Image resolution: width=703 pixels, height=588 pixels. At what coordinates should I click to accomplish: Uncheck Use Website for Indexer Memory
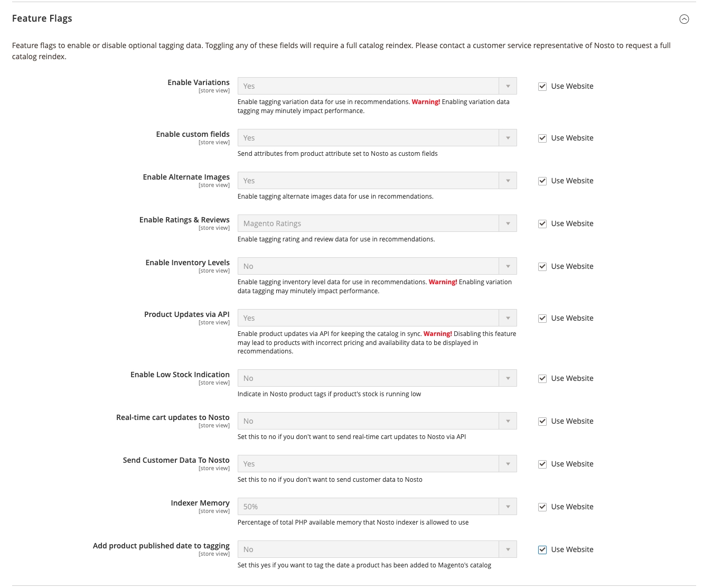click(x=542, y=507)
